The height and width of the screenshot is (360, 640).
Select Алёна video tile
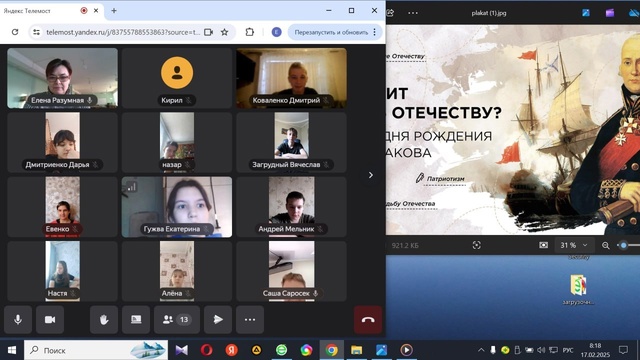pyautogui.click(x=177, y=271)
